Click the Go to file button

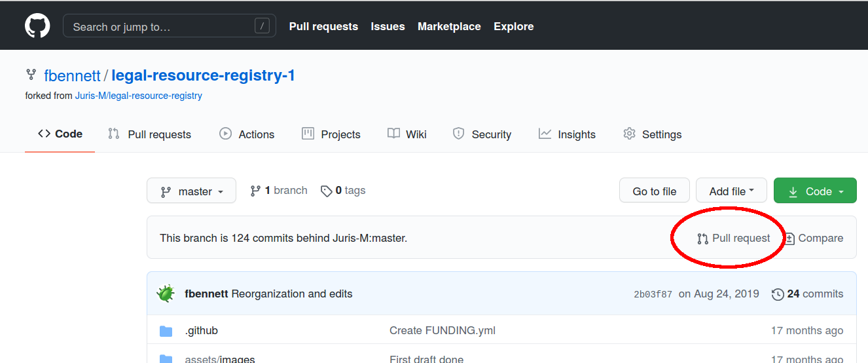[655, 191]
